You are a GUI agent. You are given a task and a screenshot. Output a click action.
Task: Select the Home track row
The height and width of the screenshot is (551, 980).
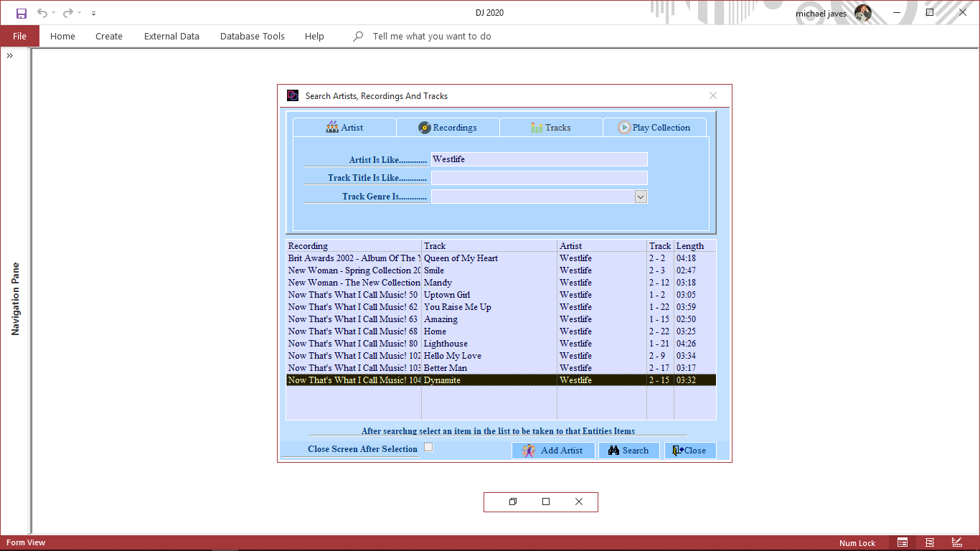click(501, 331)
